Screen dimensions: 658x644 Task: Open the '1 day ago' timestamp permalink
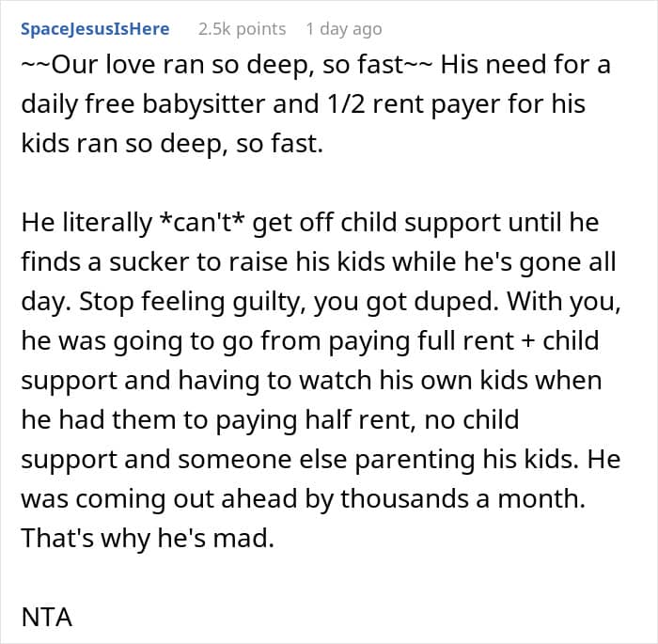(x=344, y=29)
